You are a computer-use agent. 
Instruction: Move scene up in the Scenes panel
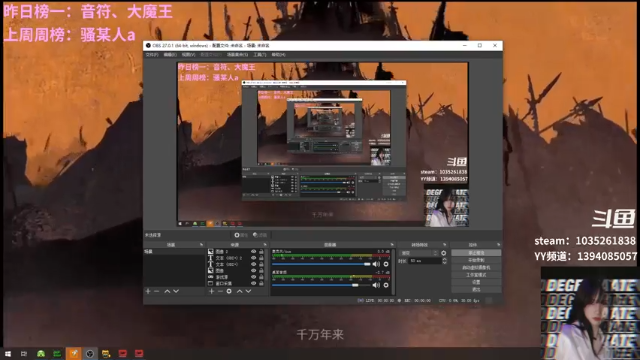[167, 291]
